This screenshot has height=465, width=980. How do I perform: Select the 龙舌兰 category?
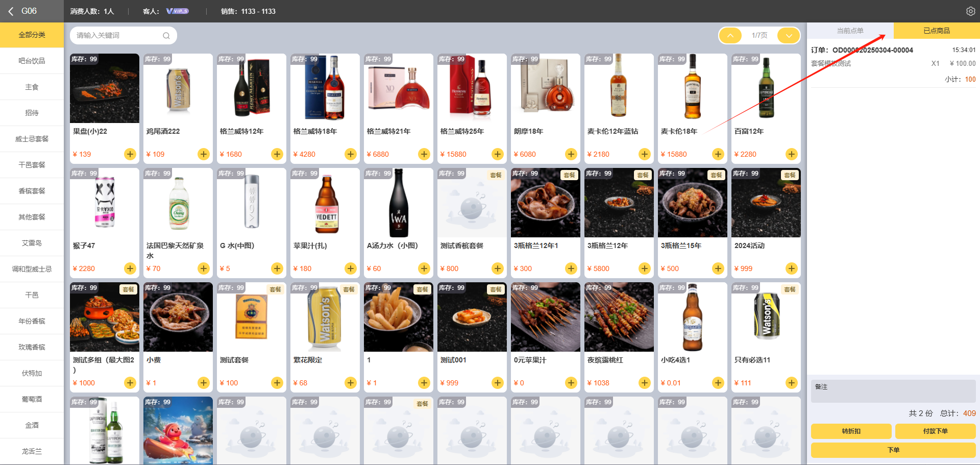point(32,452)
